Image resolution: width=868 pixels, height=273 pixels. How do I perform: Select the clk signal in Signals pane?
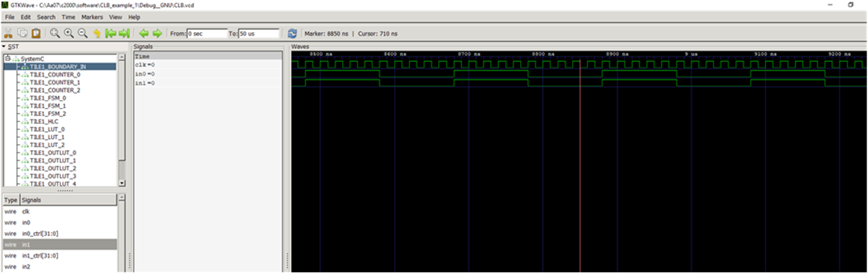tap(144, 65)
